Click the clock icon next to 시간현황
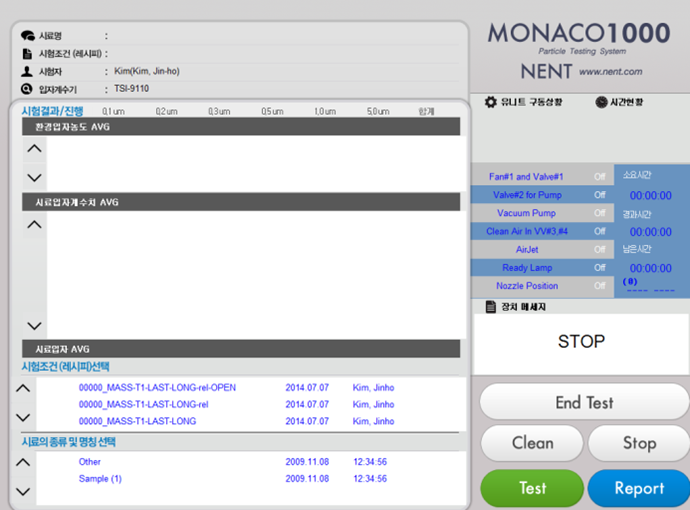 click(600, 102)
